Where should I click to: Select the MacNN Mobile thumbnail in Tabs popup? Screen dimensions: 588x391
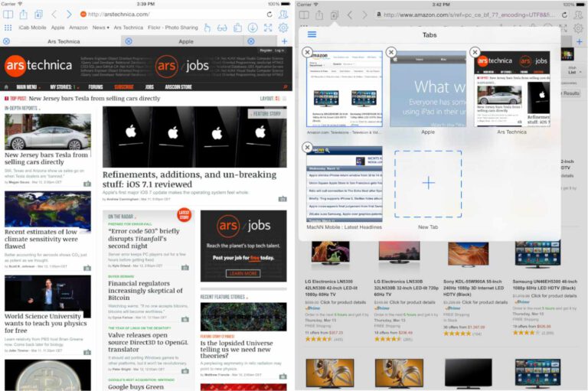pos(345,184)
